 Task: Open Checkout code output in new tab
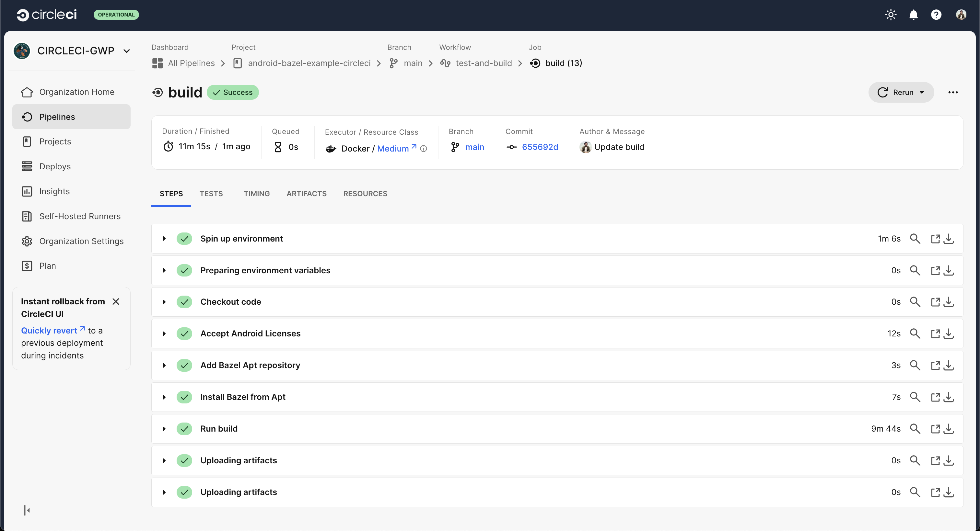(935, 302)
